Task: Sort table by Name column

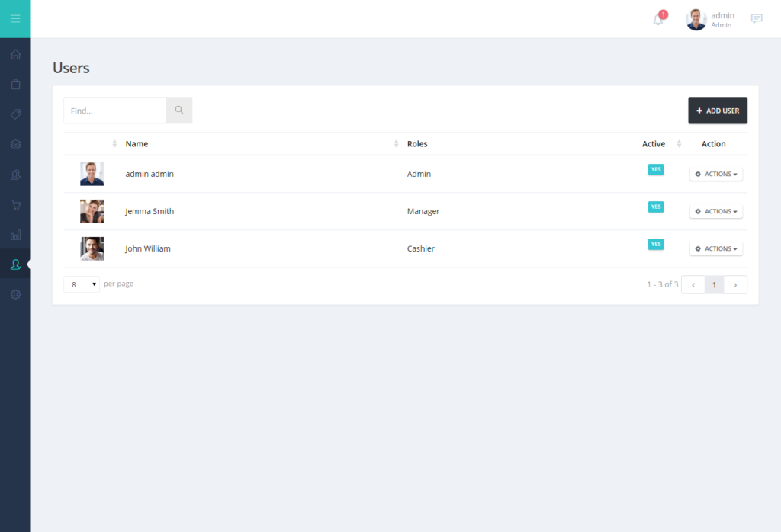Action: [137, 144]
